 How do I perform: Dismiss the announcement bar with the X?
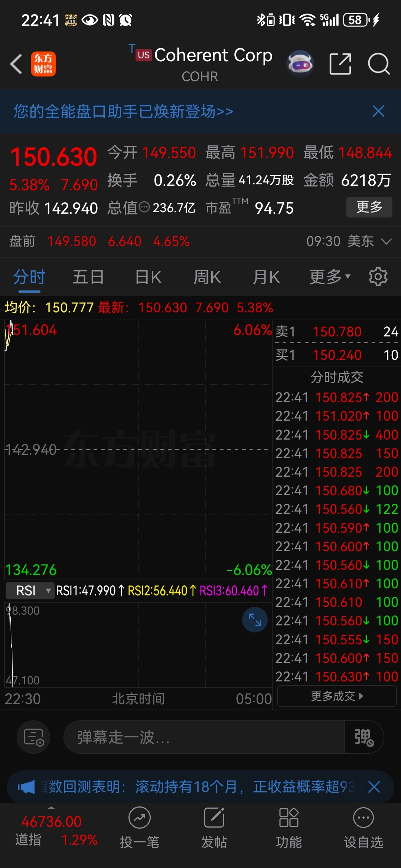[x=374, y=786]
